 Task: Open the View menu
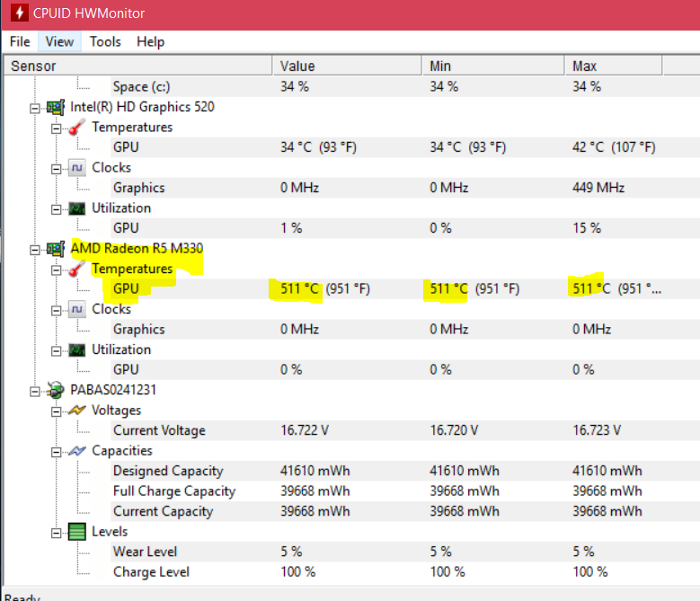59,41
